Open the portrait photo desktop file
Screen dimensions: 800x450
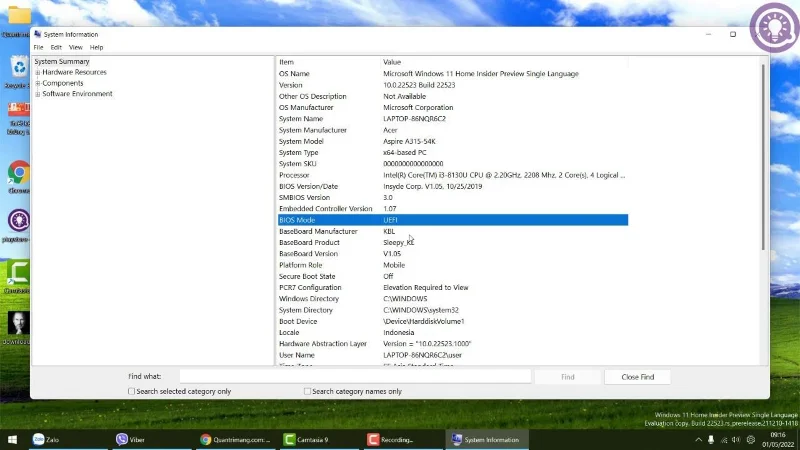[18, 323]
